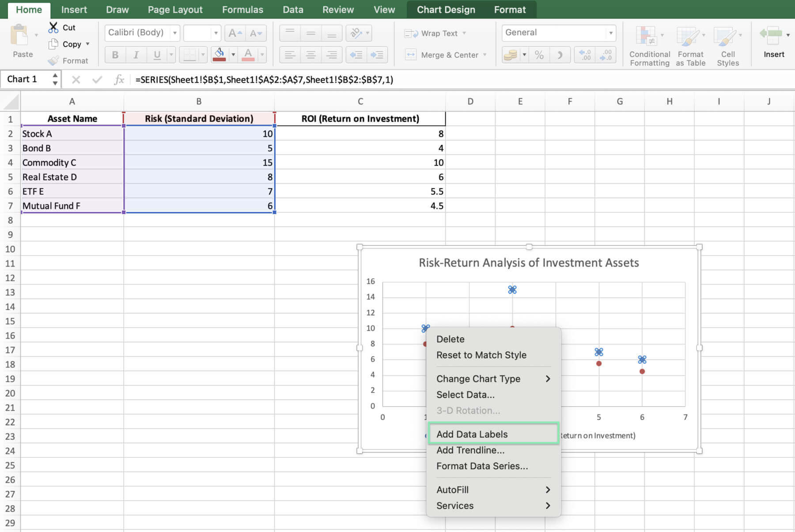Click the Copy icon
Image resolution: width=795 pixels, height=532 pixels.
point(53,44)
